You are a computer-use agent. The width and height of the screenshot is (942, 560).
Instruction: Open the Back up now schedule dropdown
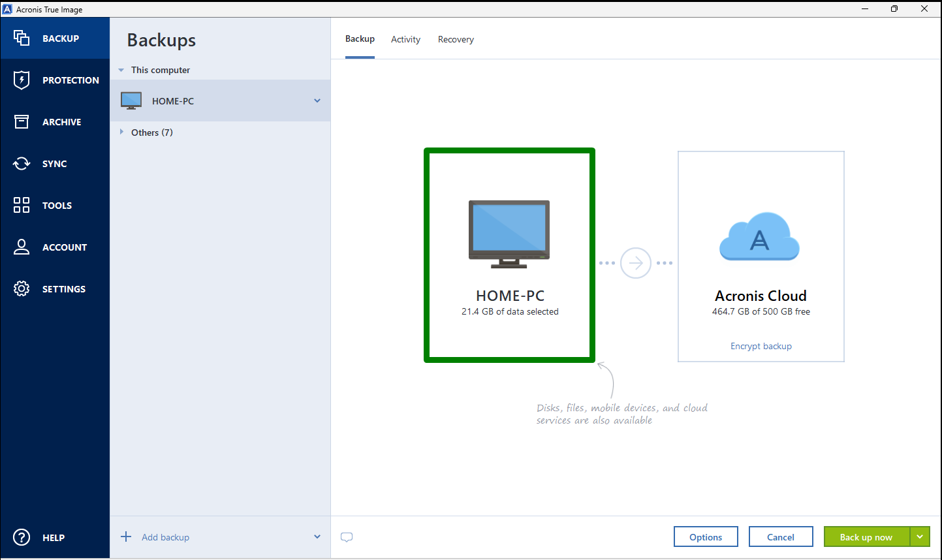[920, 537]
